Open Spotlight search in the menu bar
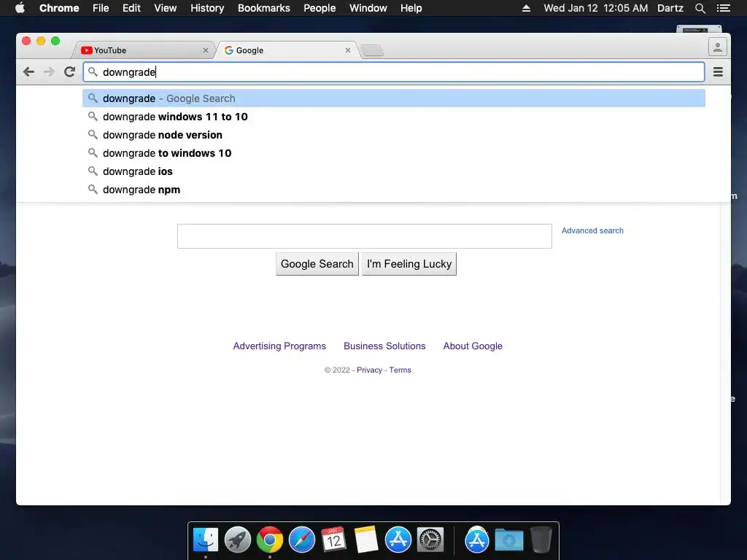 (700, 8)
